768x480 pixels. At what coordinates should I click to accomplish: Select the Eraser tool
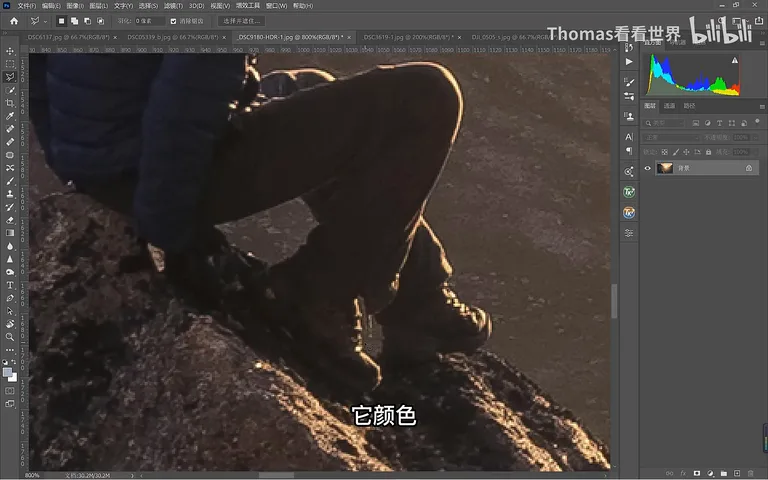[10, 220]
